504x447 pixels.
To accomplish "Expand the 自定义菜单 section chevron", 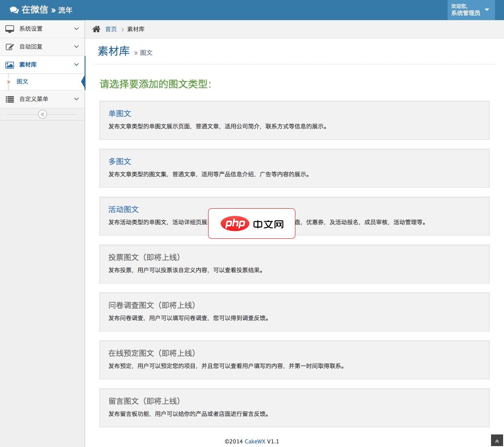I will point(76,99).
